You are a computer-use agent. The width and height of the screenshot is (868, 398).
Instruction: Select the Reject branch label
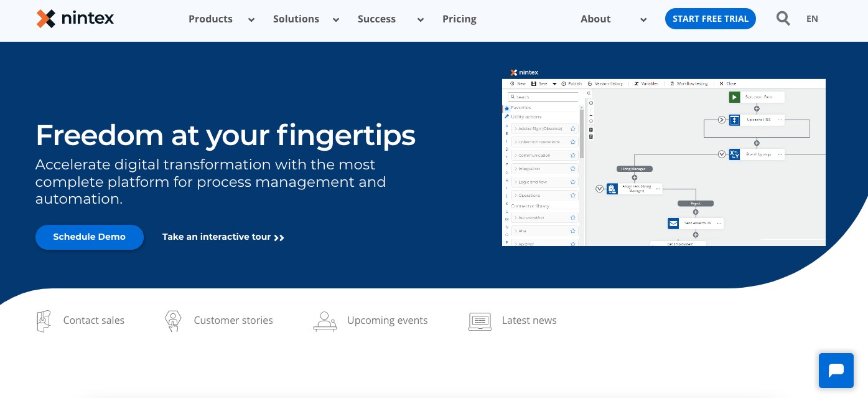[696, 203]
